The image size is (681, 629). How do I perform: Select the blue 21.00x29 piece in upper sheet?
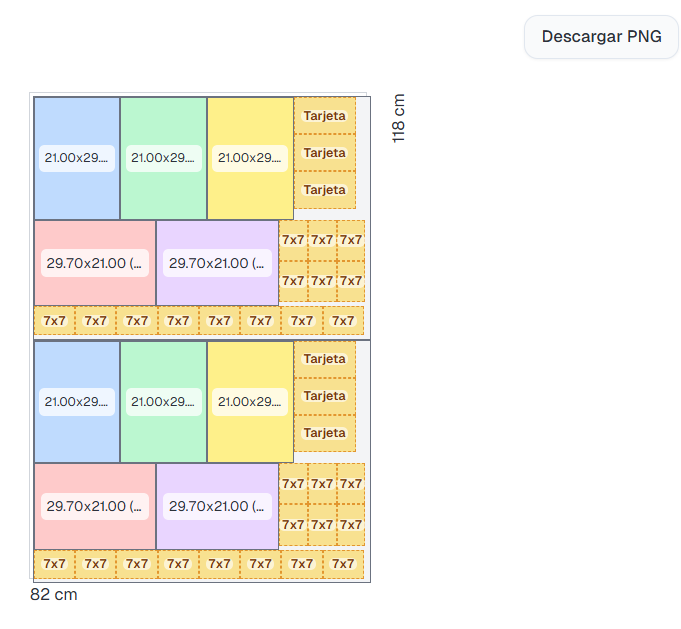(x=77, y=158)
